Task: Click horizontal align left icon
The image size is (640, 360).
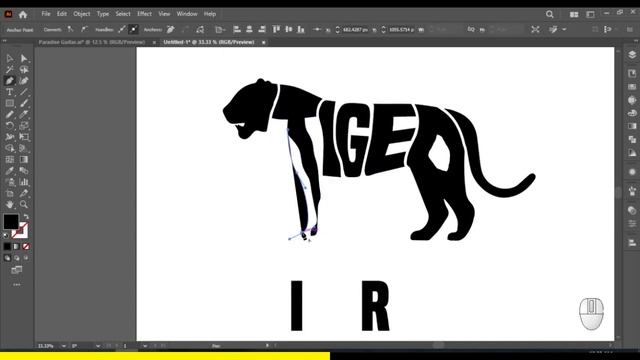Action: point(237,29)
